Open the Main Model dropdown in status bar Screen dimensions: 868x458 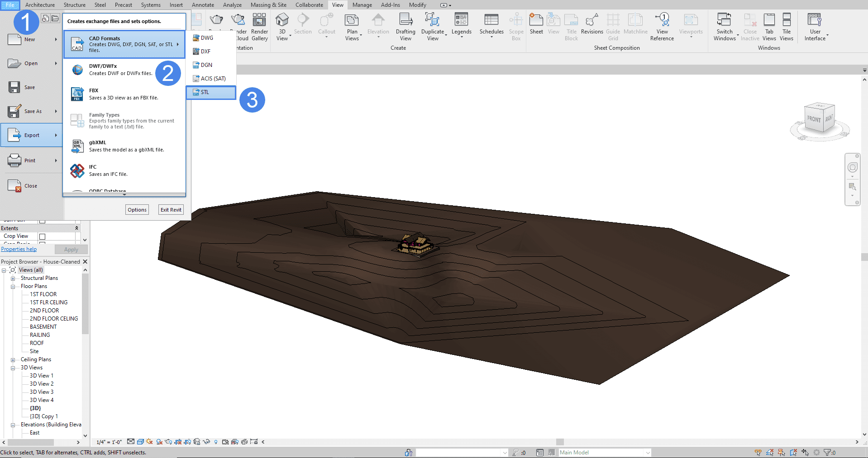648,453
